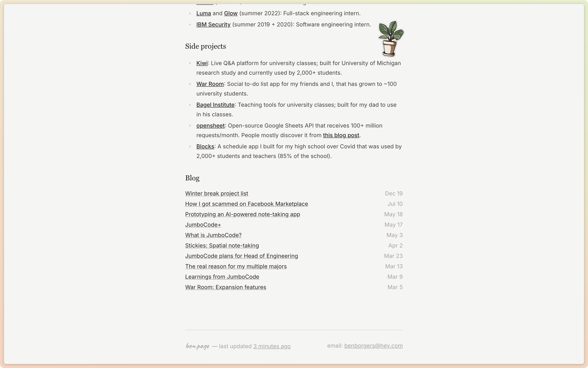The image size is (588, 368).
Task: Click the potted plant sticker
Action: pos(391,38)
